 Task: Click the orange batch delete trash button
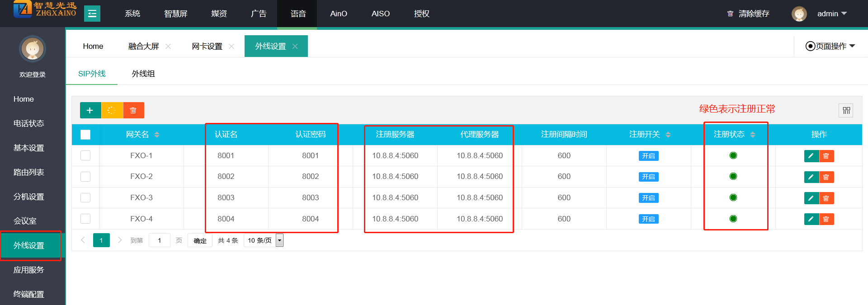pos(133,110)
